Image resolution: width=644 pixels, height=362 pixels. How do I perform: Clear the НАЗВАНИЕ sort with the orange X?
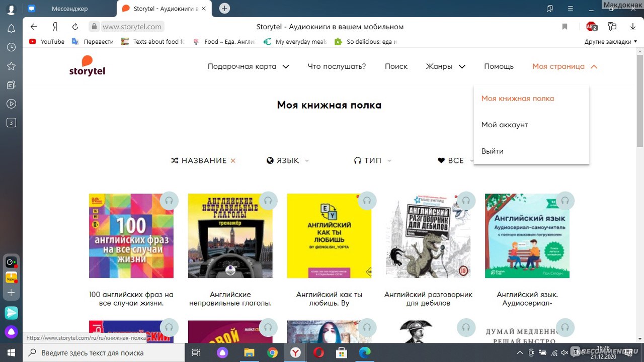[233, 161]
